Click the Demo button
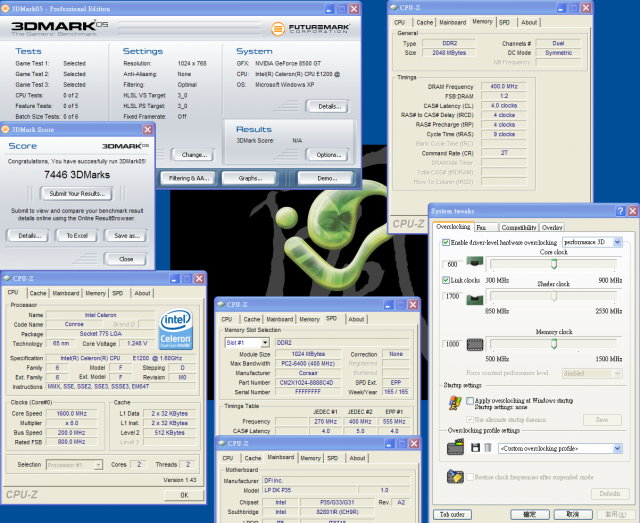Viewport: 640px width, 523px height. [x=327, y=178]
